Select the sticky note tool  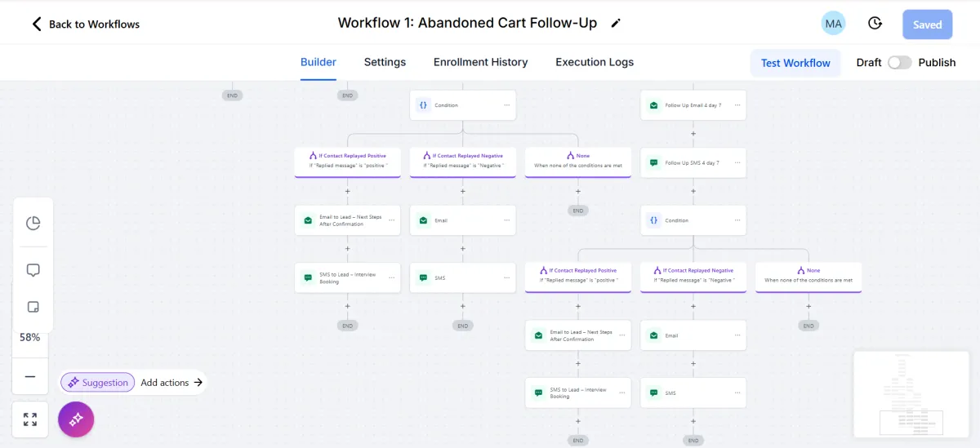pyautogui.click(x=33, y=307)
